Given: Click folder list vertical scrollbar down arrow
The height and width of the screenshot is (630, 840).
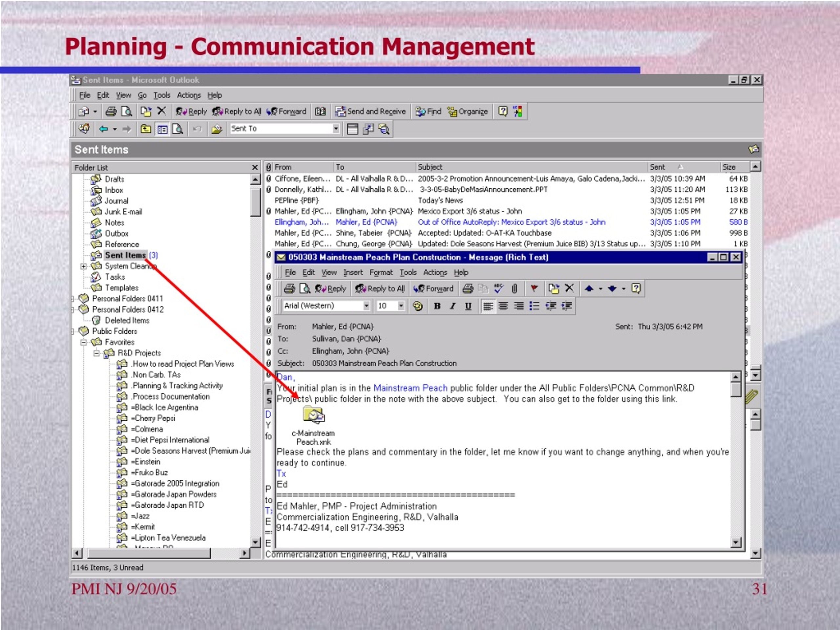Looking at the screenshot, I should [255, 542].
